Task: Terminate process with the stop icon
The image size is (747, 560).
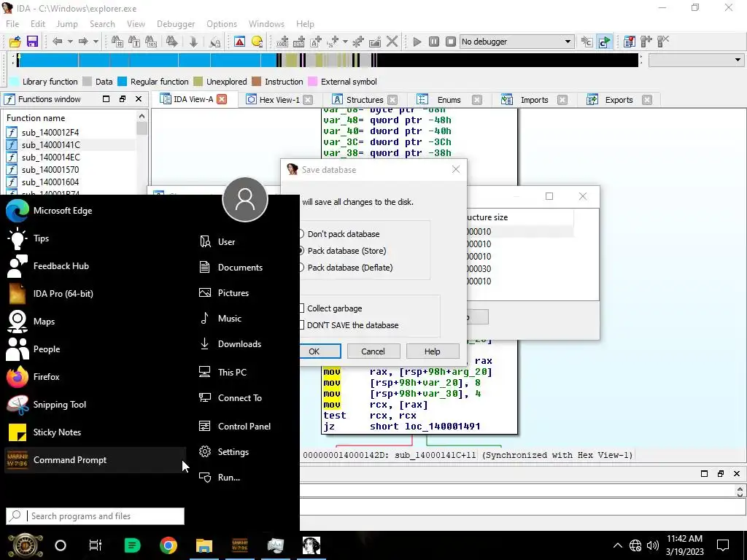Action: pyautogui.click(x=451, y=42)
